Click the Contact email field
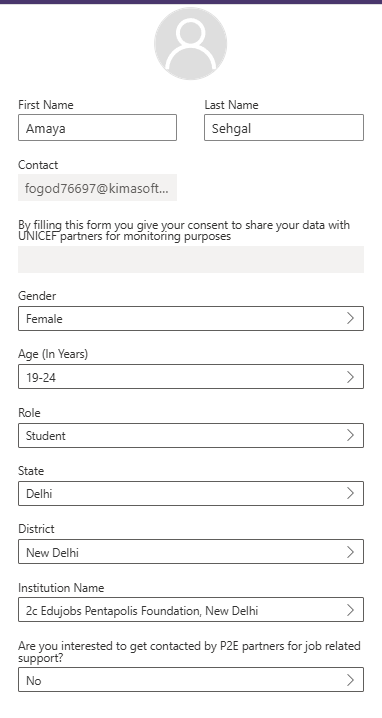 98,187
